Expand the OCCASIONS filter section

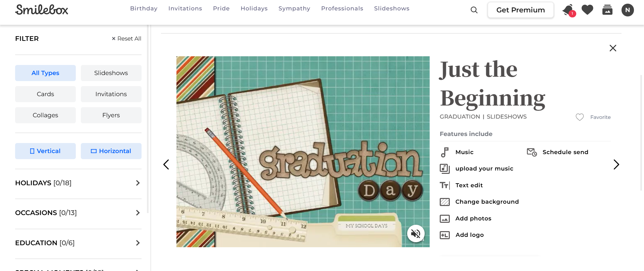click(78, 213)
